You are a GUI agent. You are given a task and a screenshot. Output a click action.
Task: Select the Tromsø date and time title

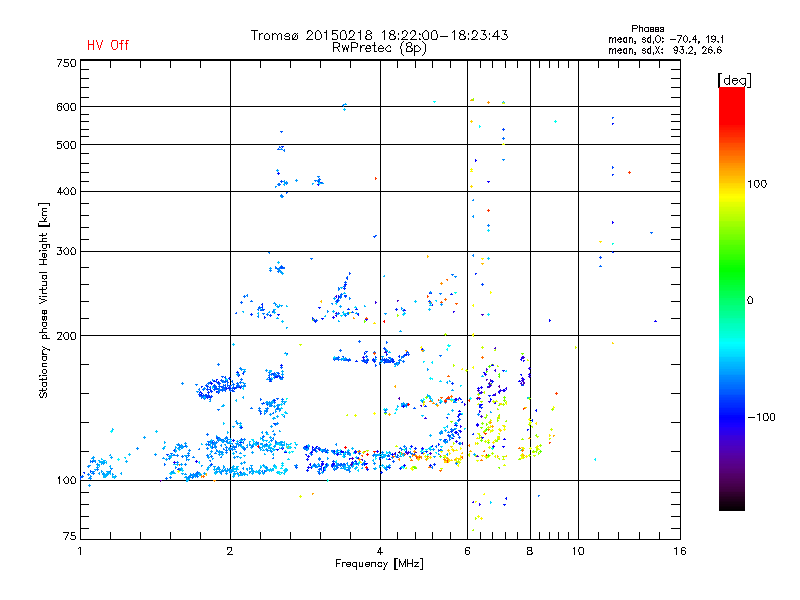379,35
